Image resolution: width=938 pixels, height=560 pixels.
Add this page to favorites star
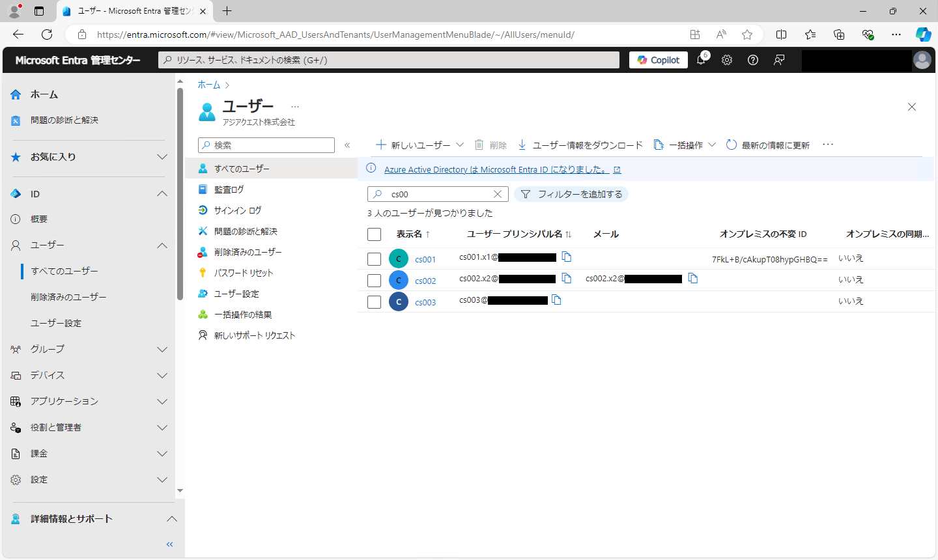747,35
